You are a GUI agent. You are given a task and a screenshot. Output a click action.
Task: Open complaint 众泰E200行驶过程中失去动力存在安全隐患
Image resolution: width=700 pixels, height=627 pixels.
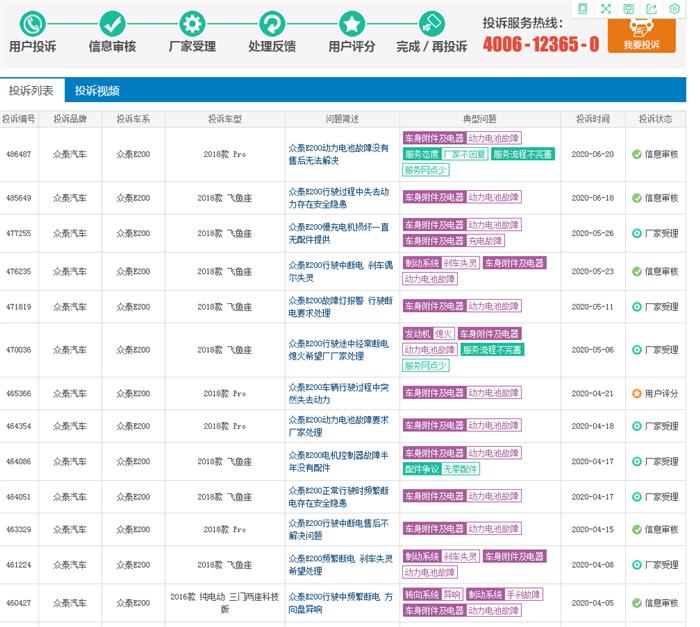tap(338, 198)
